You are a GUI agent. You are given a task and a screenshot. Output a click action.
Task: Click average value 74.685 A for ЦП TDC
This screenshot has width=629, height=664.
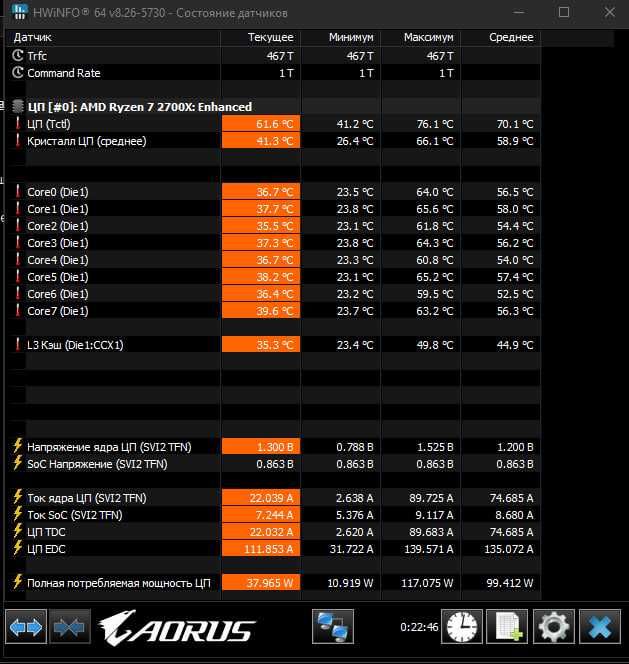pos(512,532)
